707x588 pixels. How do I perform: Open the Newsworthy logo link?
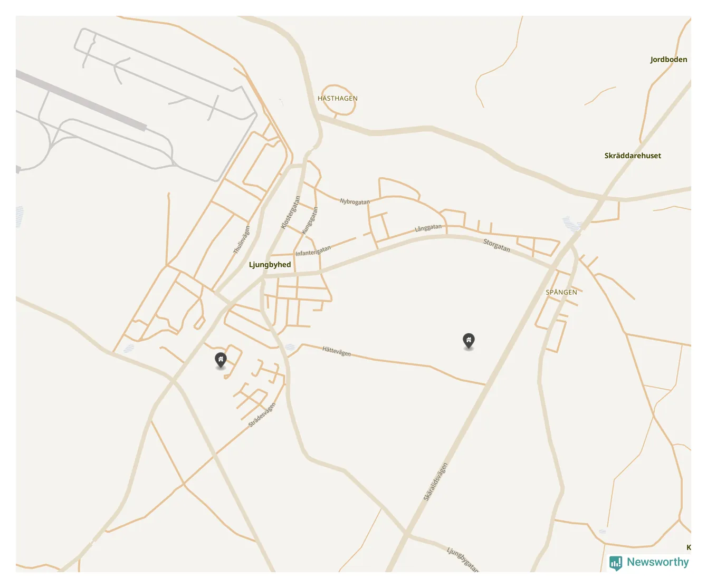(x=649, y=563)
